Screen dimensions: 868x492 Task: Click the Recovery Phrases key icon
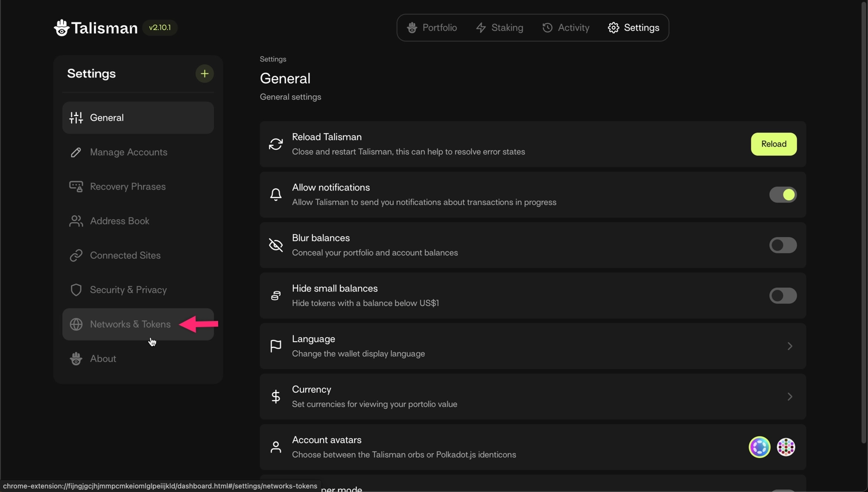coord(76,187)
